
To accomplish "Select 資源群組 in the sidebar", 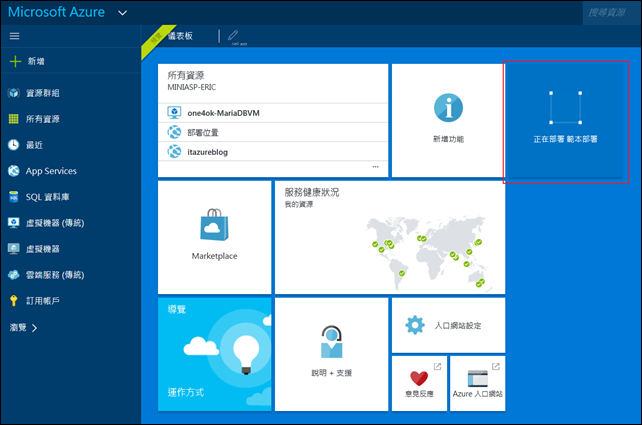I will [43, 93].
